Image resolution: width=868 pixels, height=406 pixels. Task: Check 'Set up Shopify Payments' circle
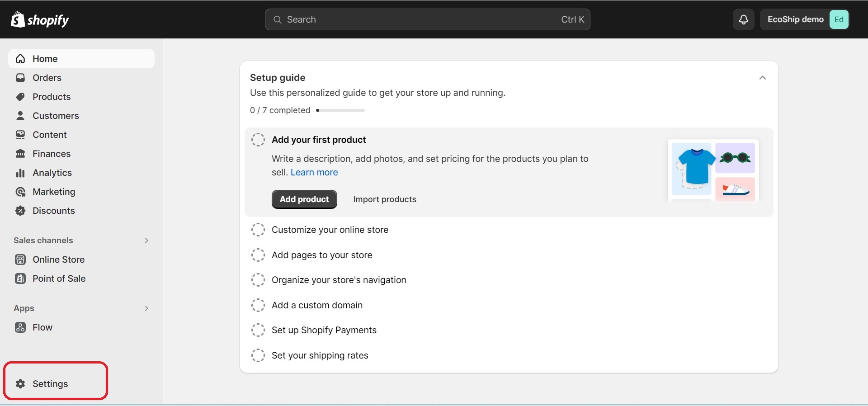(258, 330)
